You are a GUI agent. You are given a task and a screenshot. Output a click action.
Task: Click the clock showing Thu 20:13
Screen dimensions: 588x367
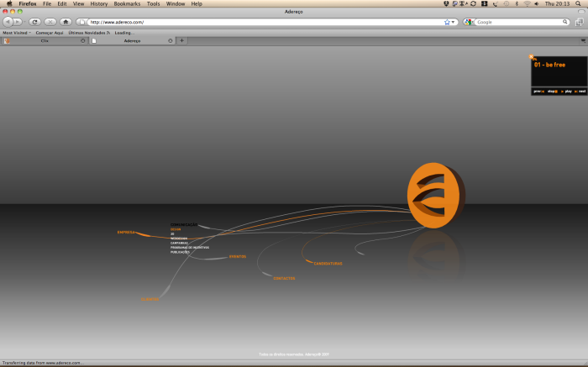click(x=557, y=3)
